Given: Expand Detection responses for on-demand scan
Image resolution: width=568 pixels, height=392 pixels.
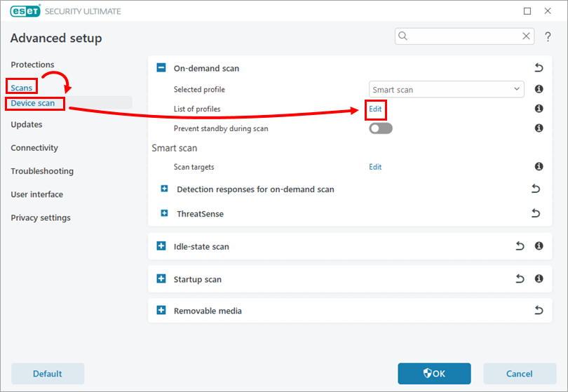Looking at the screenshot, I should click(165, 189).
